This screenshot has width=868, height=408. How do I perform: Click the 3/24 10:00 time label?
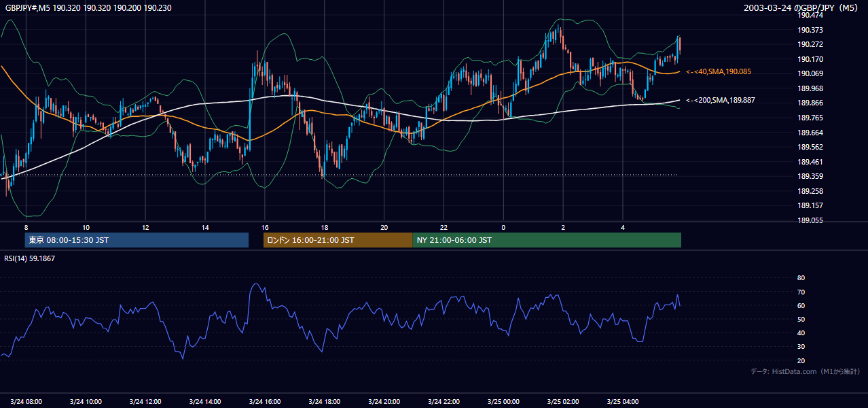click(86, 401)
